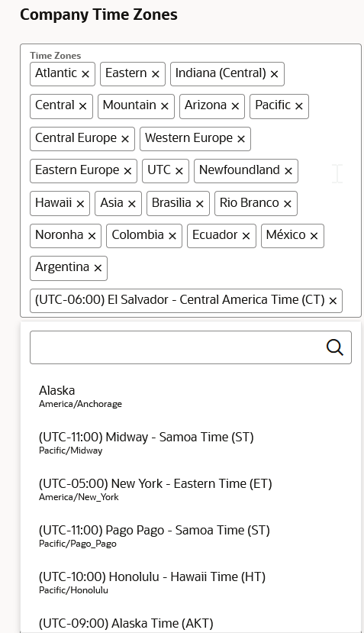
Task: Remove the Indiana (Central) chip
Action: click(x=274, y=74)
